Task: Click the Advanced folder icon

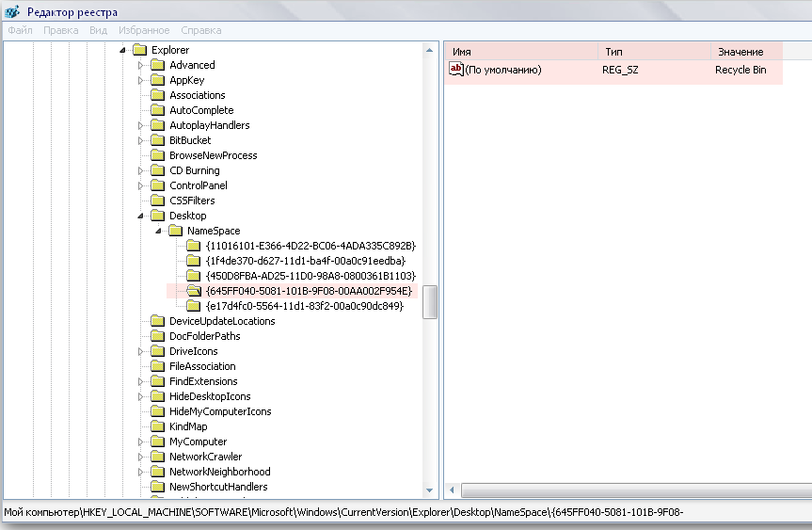Action: [157, 65]
